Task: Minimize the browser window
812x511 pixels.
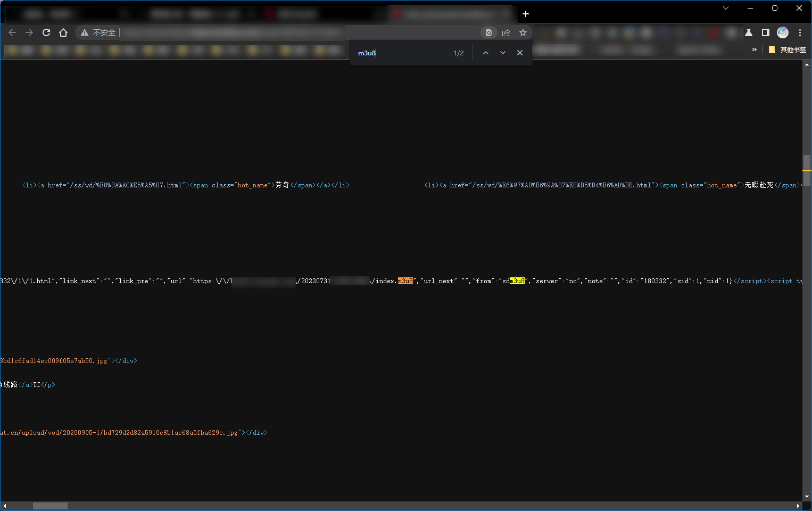Action: point(750,8)
